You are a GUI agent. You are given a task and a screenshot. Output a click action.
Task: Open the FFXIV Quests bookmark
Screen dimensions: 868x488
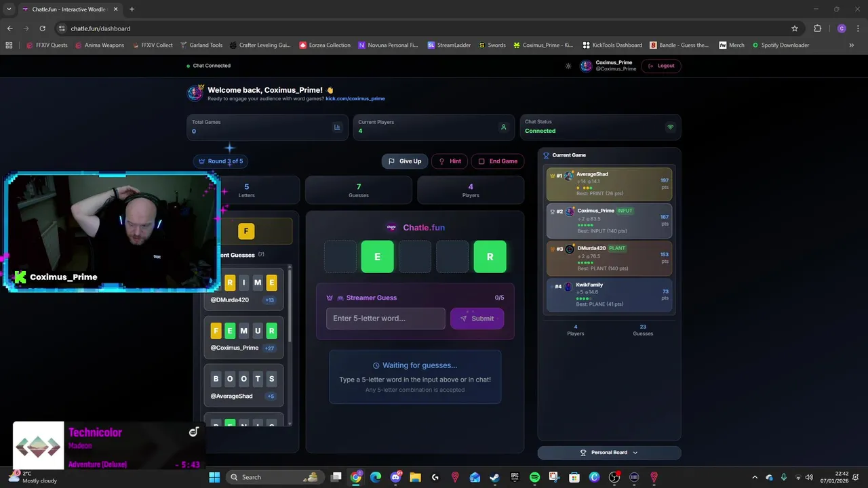point(46,45)
